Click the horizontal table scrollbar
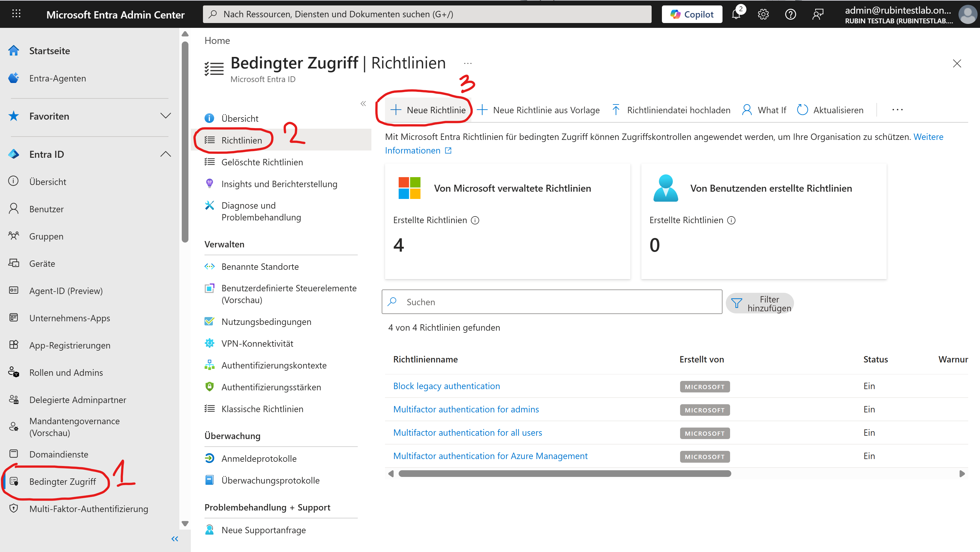980x552 pixels. coord(565,473)
